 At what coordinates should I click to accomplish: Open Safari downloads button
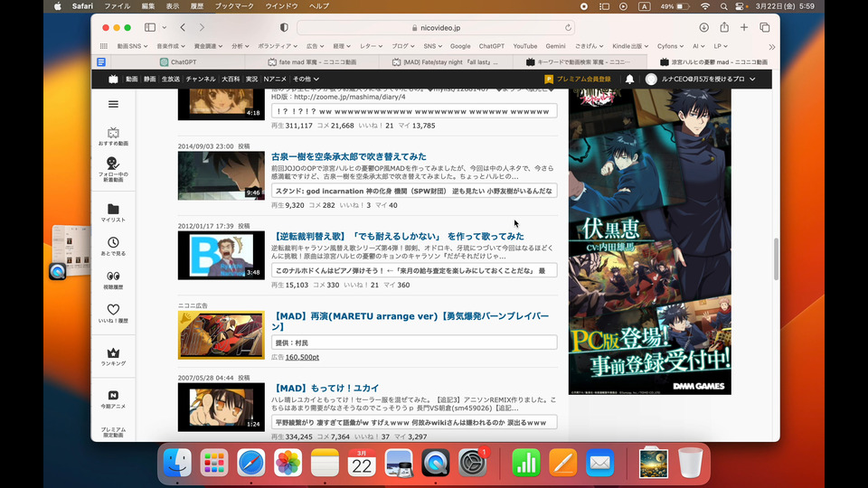[x=703, y=27]
